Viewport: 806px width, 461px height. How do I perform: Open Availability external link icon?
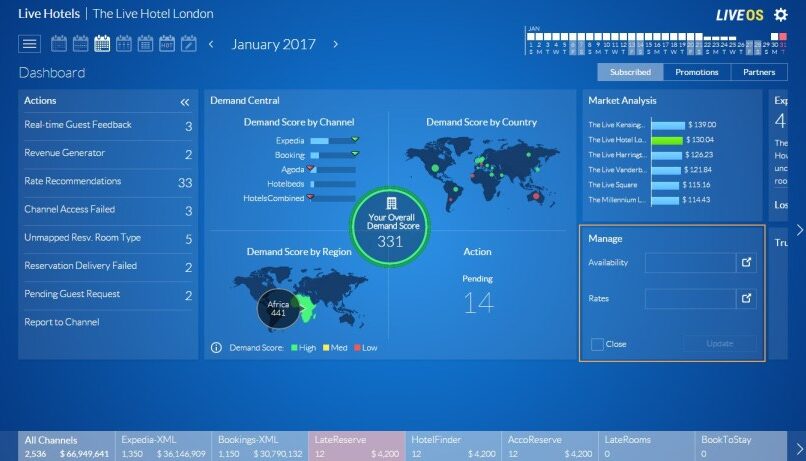[x=746, y=263]
